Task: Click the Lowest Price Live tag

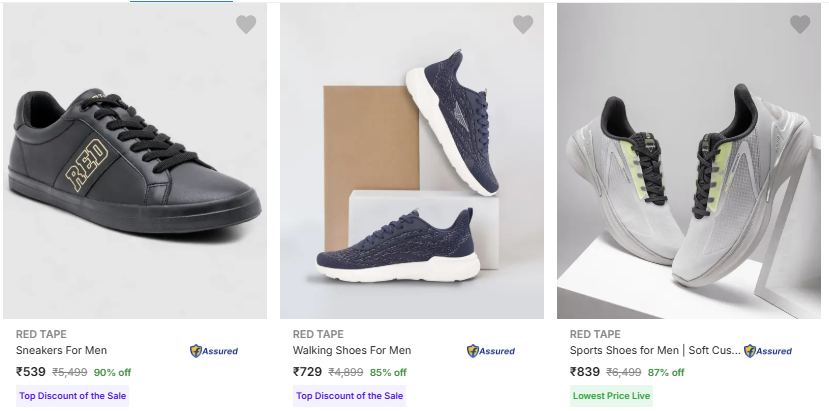Action: (611, 396)
